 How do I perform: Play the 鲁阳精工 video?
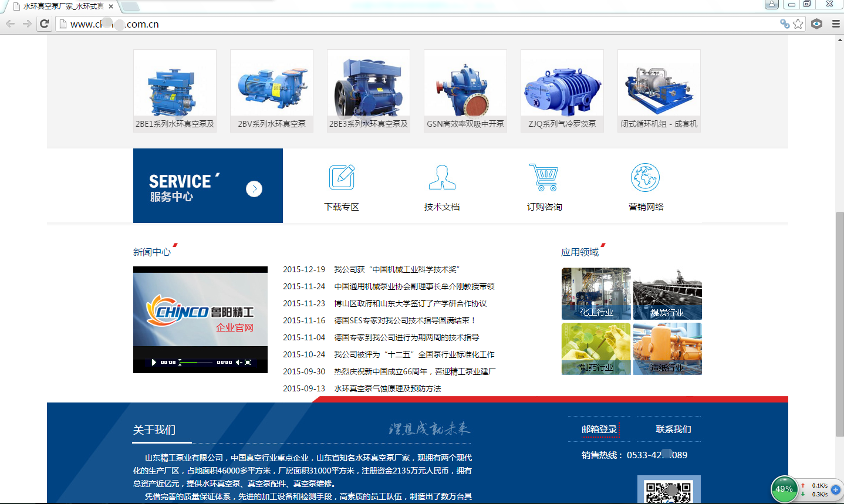(x=154, y=363)
